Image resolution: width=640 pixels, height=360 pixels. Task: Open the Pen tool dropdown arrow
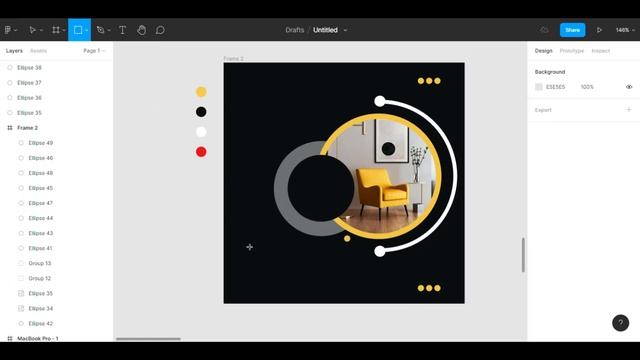click(109, 30)
